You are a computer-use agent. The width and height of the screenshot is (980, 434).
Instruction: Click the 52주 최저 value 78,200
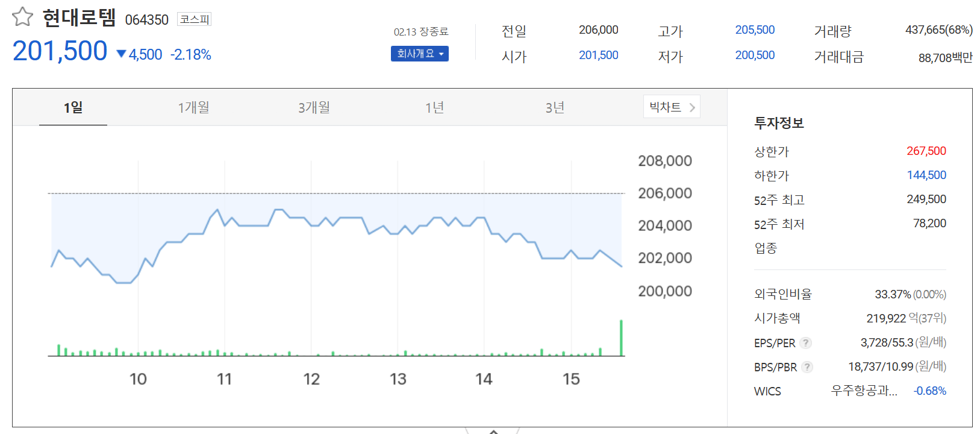pyautogui.click(x=929, y=224)
